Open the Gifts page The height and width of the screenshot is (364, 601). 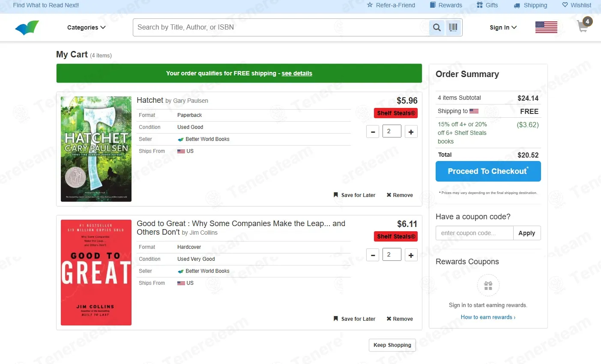pyautogui.click(x=487, y=5)
